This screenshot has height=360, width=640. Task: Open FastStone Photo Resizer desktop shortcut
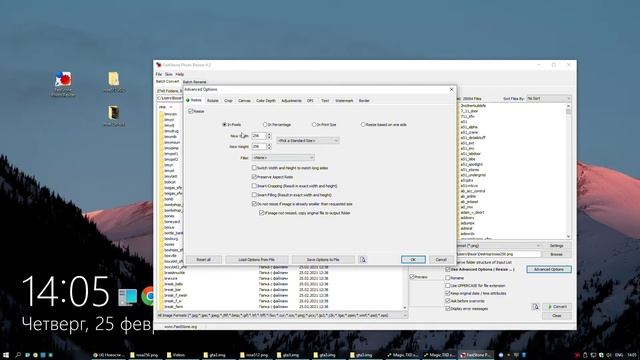click(x=63, y=83)
